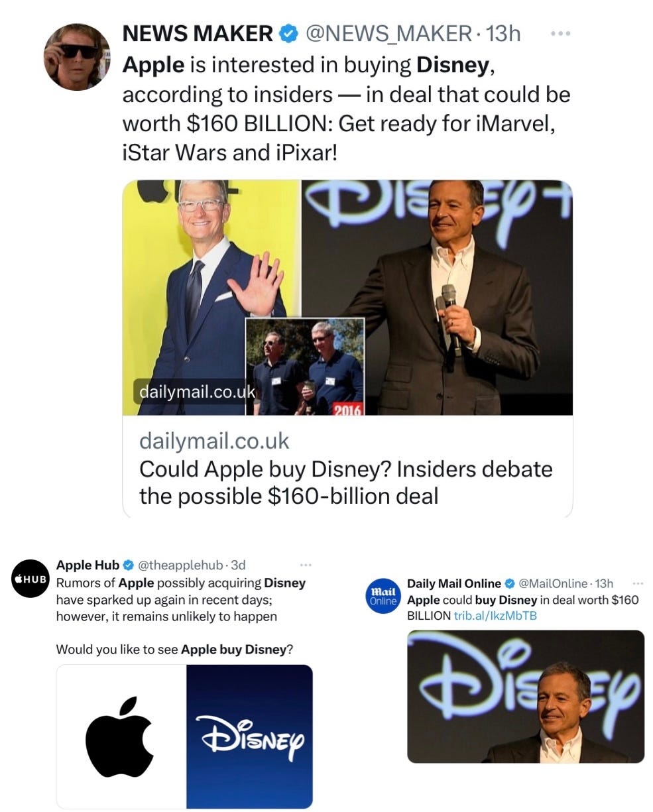This screenshot has width=653, height=812.
Task: Open three-dot menu on Daily Mail tweet
Action: pos(637,583)
